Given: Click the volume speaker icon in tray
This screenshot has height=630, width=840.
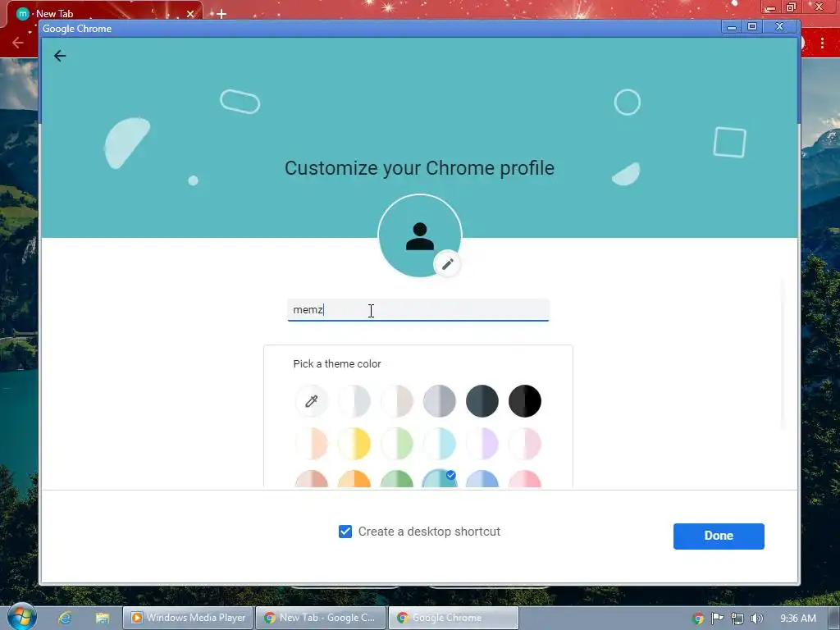Looking at the screenshot, I should [756, 619].
